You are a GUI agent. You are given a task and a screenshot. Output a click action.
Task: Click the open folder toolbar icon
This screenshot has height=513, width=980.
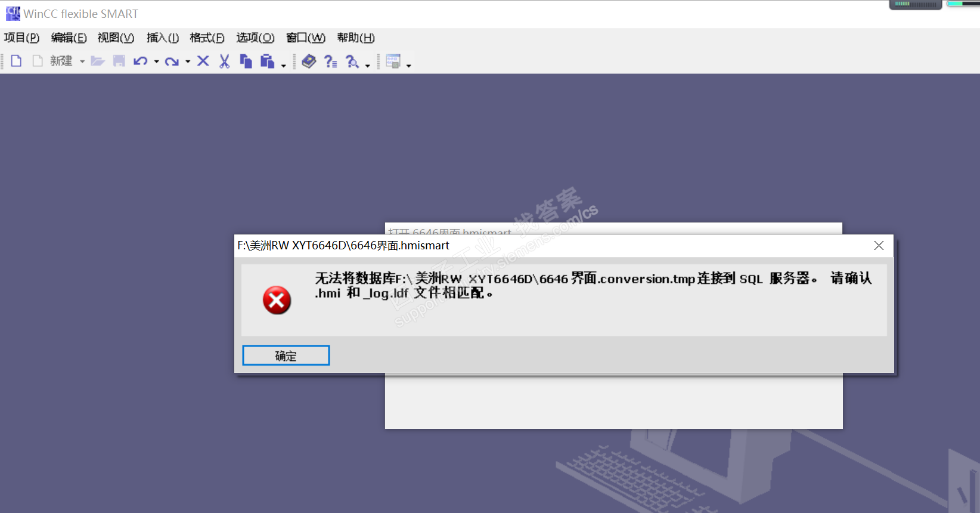click(98, 61)
